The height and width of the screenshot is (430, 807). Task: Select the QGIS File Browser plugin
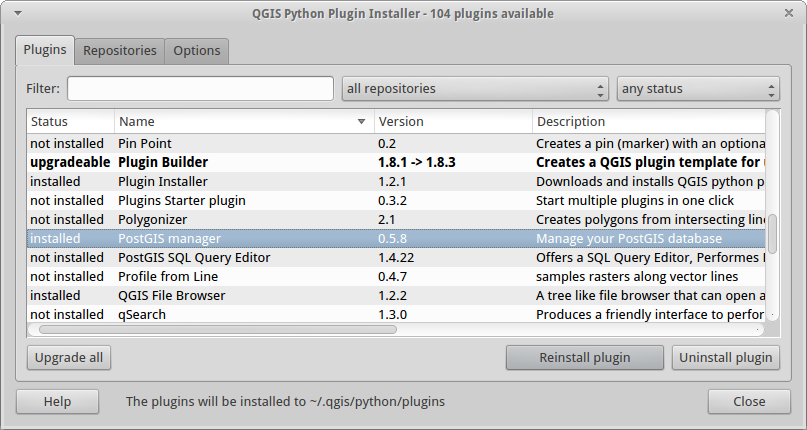pos(396,296)
